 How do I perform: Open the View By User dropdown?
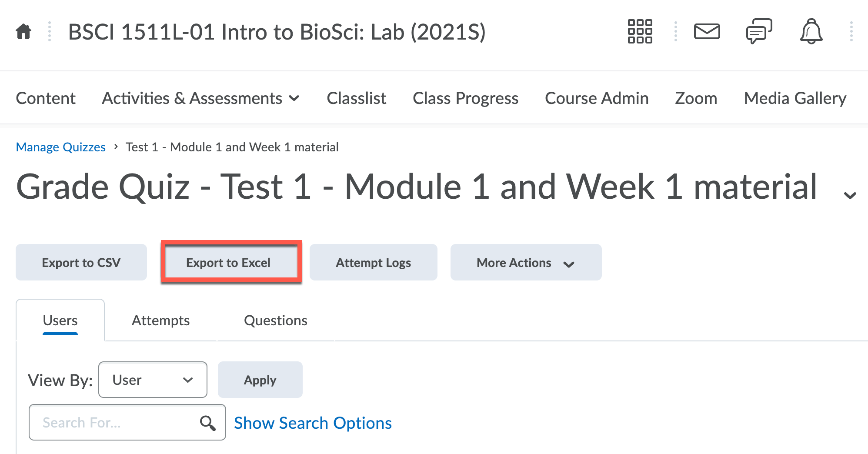[153, 380]
